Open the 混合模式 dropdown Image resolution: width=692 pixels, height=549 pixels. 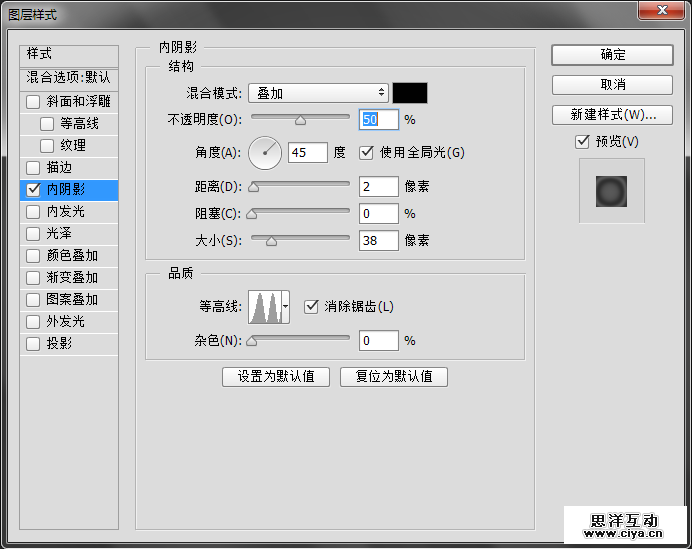(x=318, y=93)
